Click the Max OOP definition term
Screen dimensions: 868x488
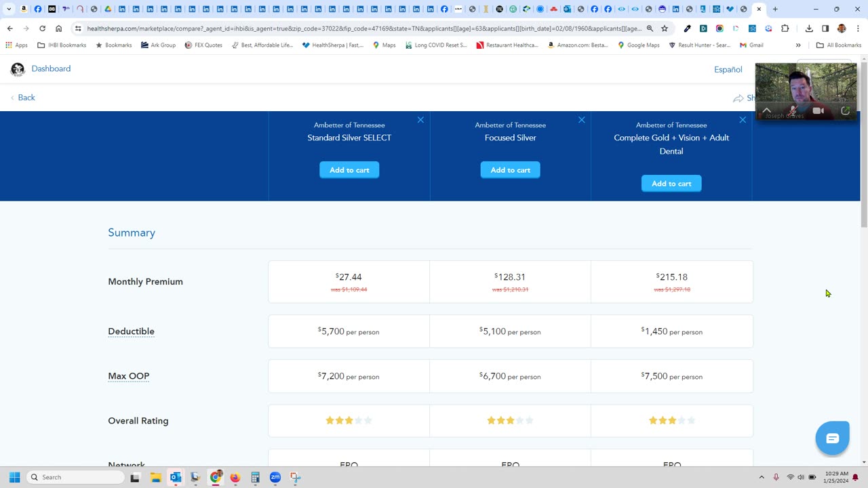point(128,376)
